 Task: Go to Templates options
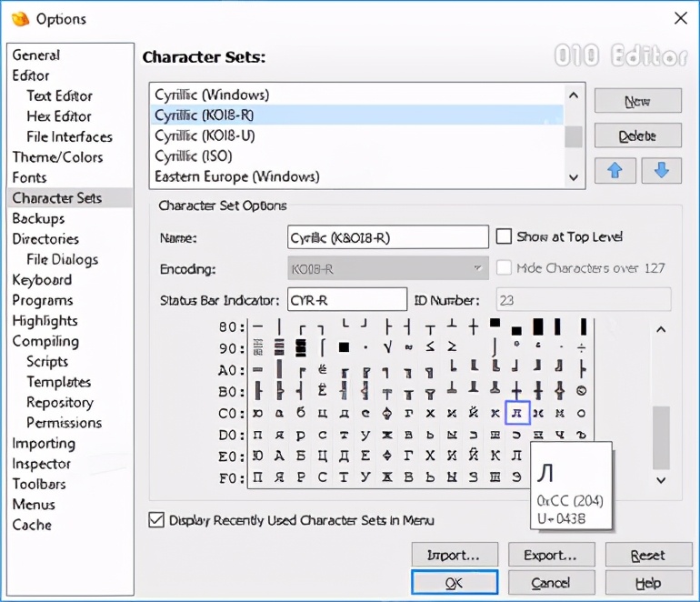58,382
